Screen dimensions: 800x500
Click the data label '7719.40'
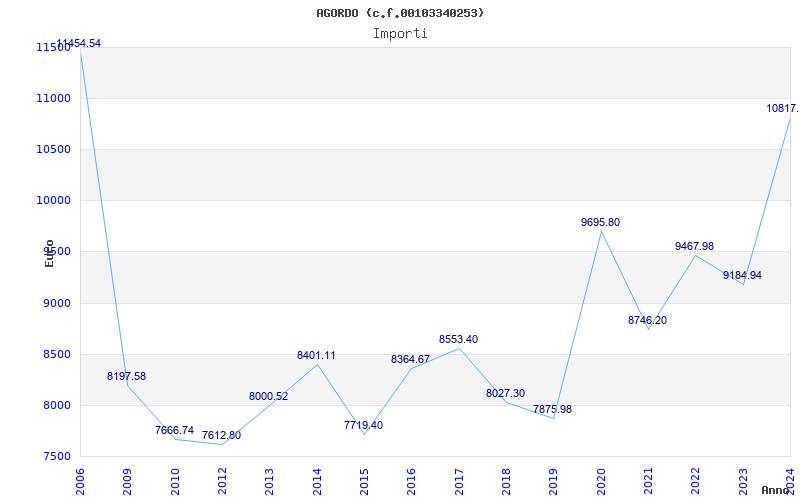click(363, 426)
